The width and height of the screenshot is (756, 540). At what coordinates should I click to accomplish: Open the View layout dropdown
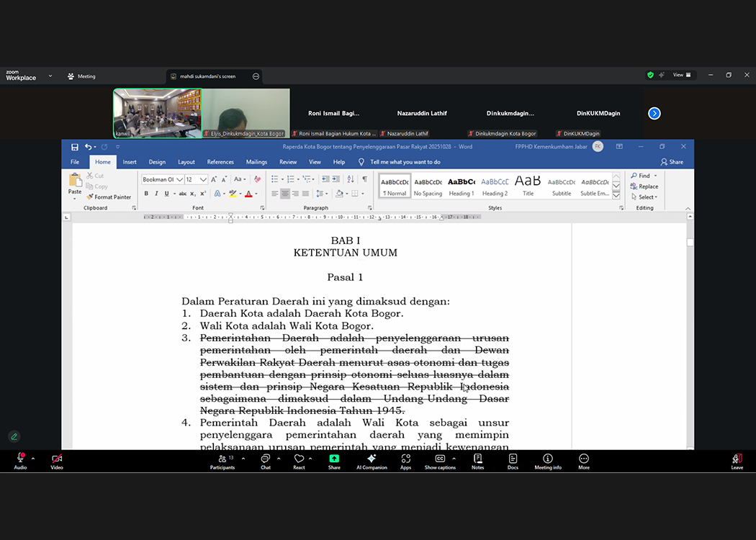click(681, 75)
